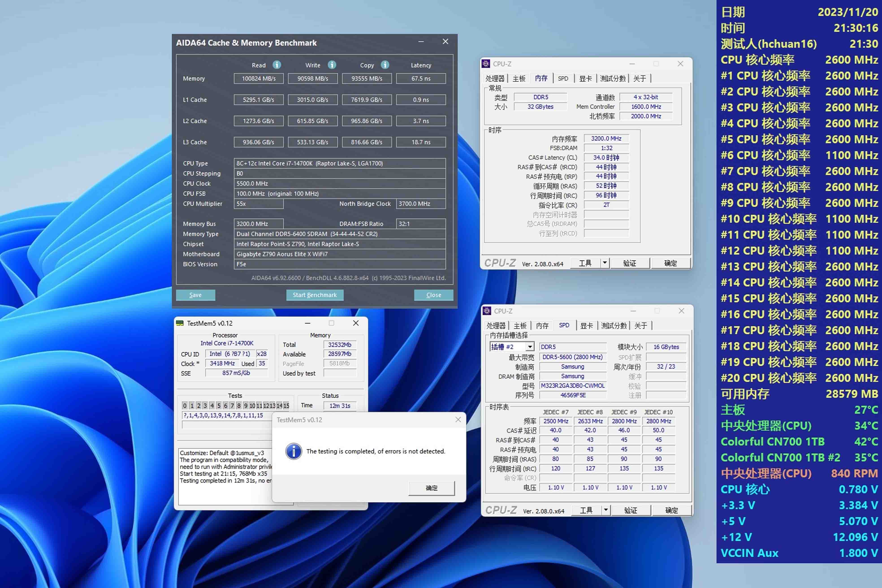The width and height of the screenshot is (882, 588).
Task: Switch to 主板 tab in upper CPU-Z
Action: [x=519, y=78]
